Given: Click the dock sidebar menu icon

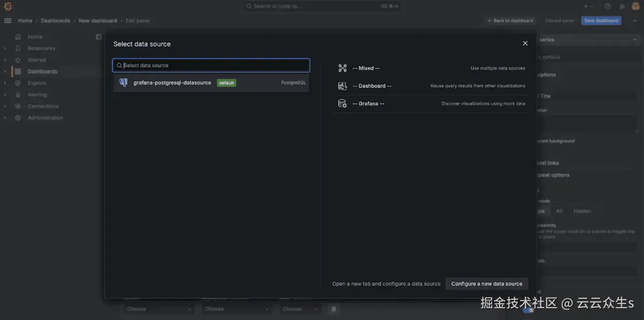Looking at the screenshot, I should pos(99,37).
